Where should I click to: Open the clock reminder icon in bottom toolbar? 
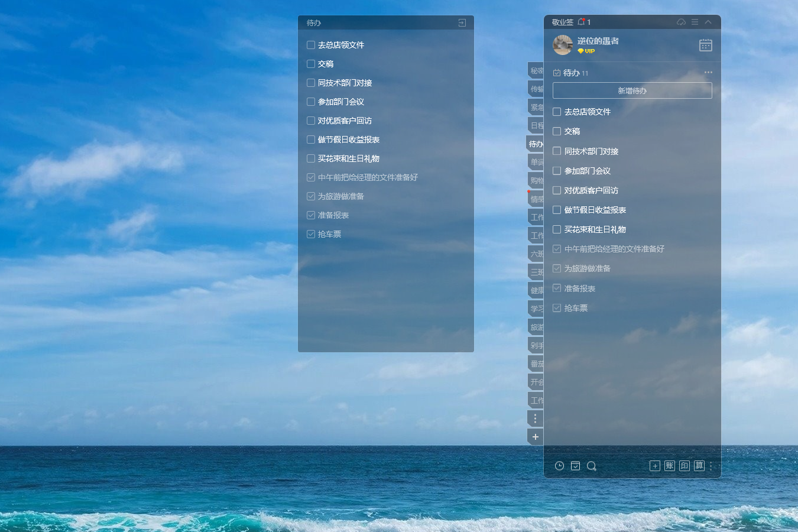pyautogui.click(x=559, y=466)
